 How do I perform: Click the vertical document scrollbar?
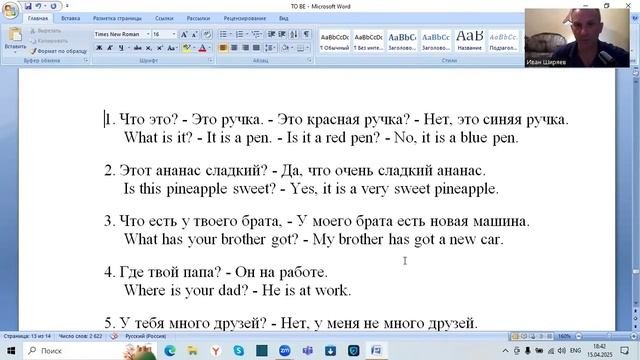[636, 192]
